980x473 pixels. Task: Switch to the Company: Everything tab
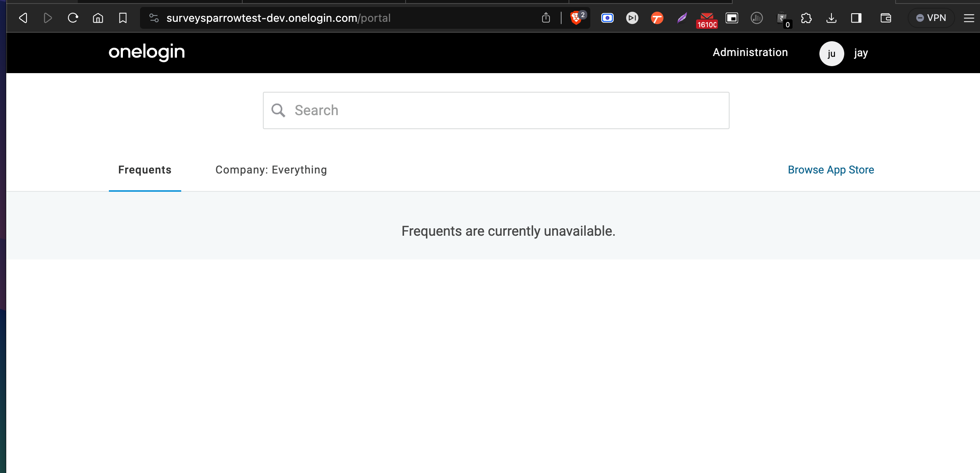point(271,170)
